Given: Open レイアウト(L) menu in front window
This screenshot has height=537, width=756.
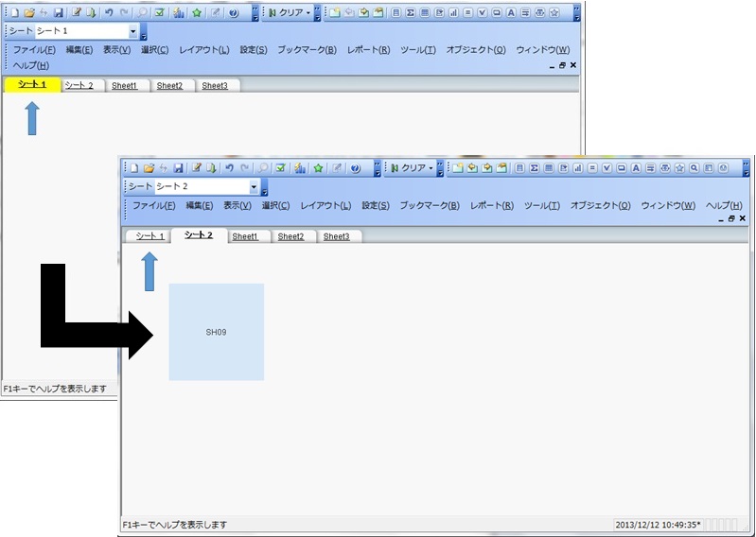Looking at the screenshot, I should click(x=325, y=206).
